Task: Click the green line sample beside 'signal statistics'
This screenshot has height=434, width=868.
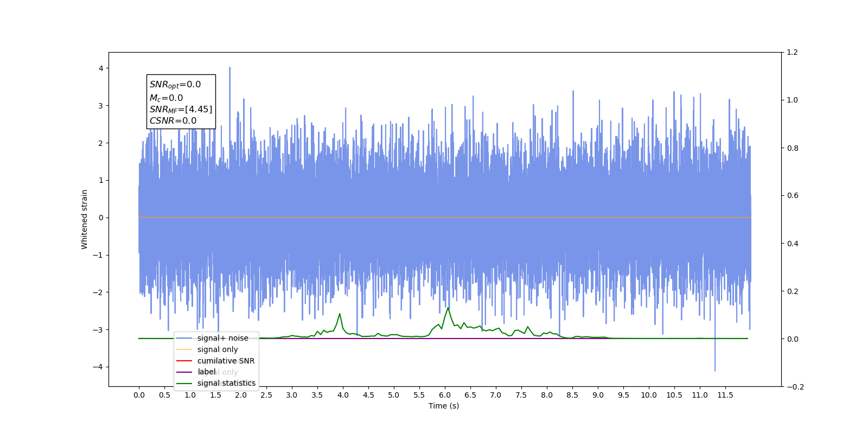Action: click(184, 384)
